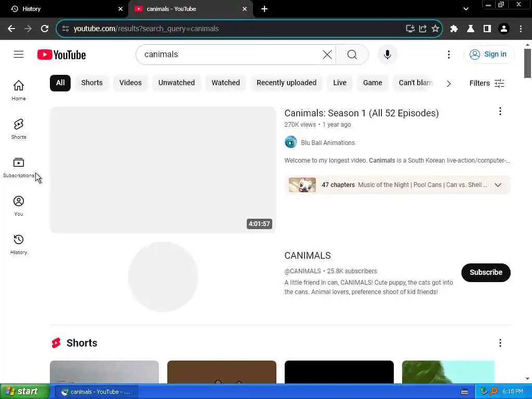Open the CANIMALS channel title
This screenshot has height=399, width=532.
[x=308, y=256]
